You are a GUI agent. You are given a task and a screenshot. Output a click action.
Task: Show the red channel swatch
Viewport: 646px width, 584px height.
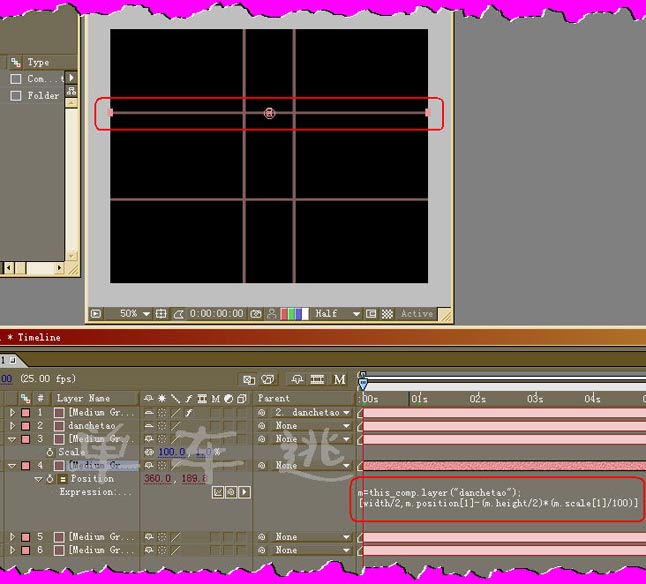click(x=284, y=314)
